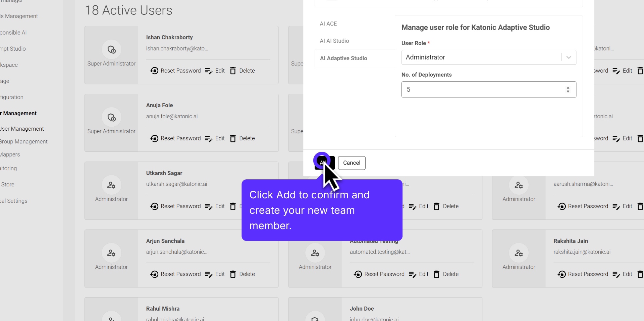Click the No. of Deployments input field
The image size is (644, 321).
coord(483,89)
